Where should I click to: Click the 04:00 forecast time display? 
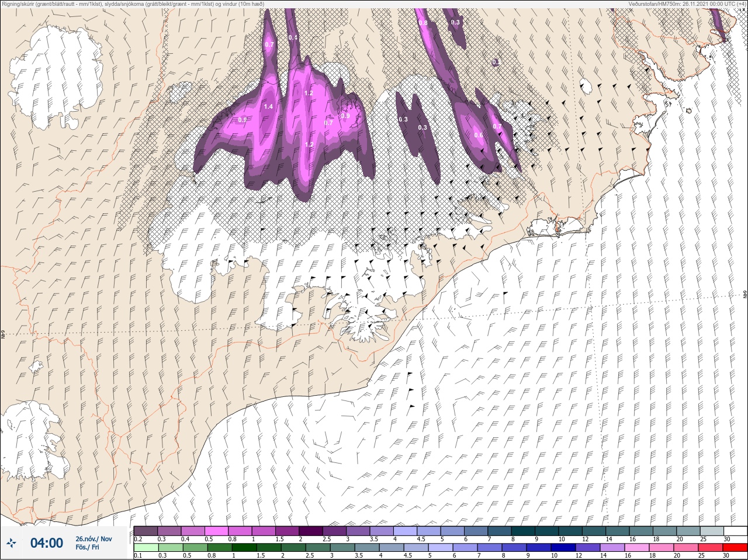coord(47,543)
